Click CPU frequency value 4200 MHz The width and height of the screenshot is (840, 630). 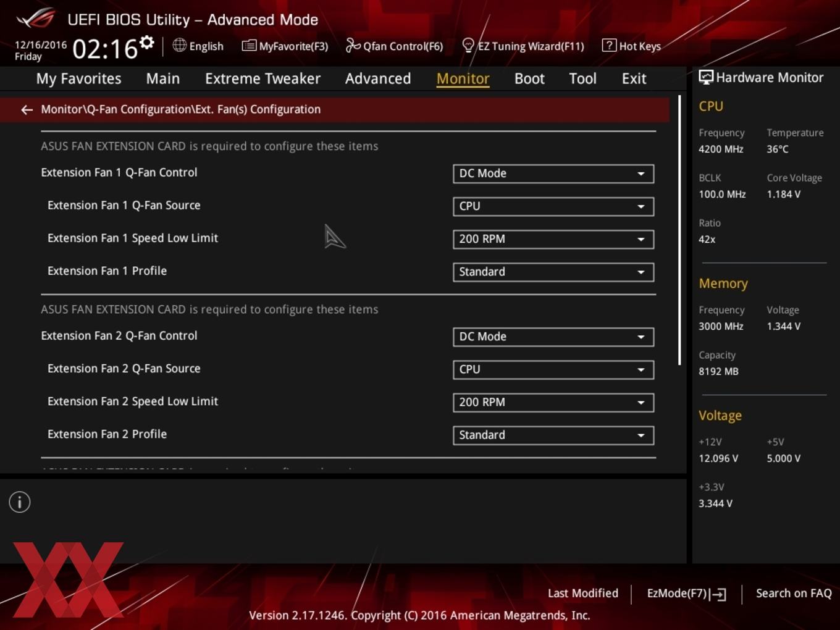coord(721,149)
